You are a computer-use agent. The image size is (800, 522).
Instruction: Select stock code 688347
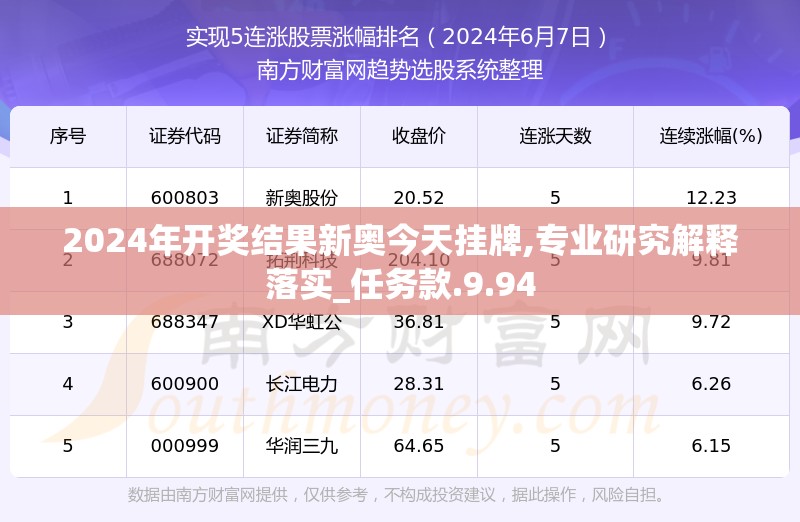point(185,322)
